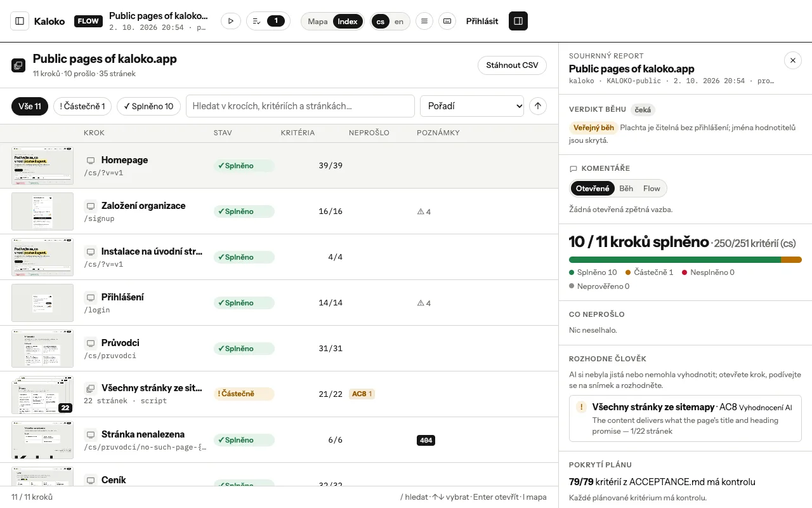This screenshot has height=508, width=812.
Task: Click the AC8 1 failed criteria badge
Action: tap(362, 394)
